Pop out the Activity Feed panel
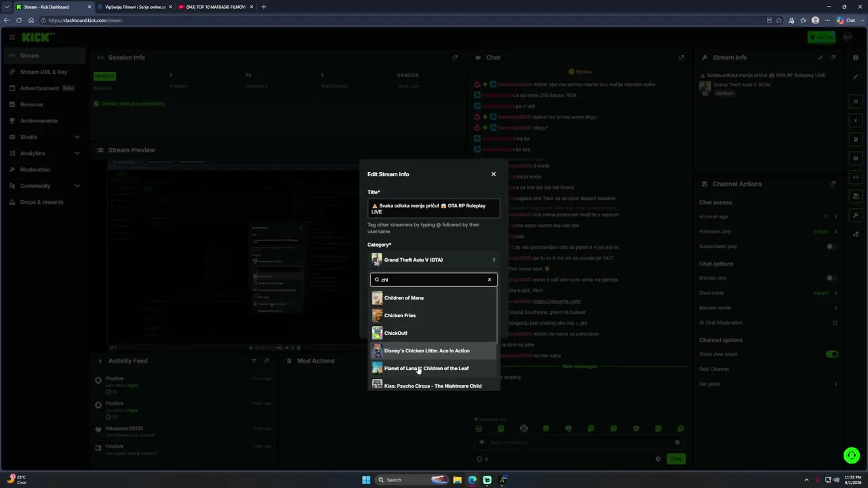868x488 pixels. coord(266,361)
